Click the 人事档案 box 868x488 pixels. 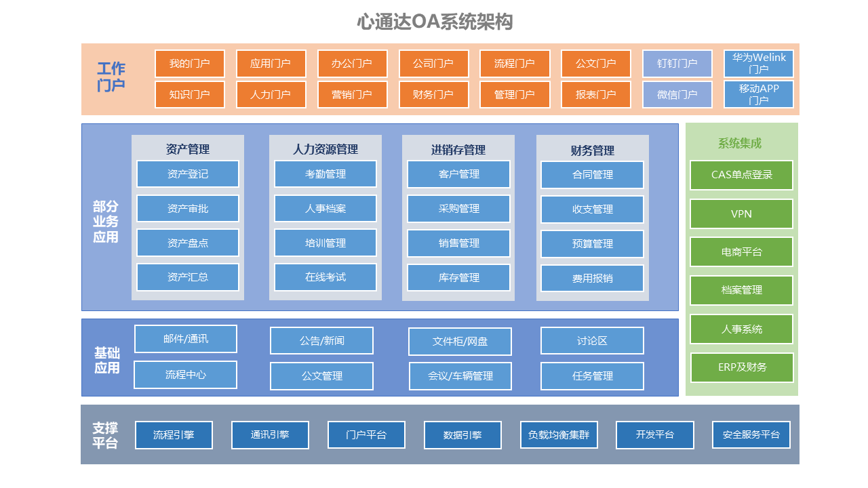[325, 208]
